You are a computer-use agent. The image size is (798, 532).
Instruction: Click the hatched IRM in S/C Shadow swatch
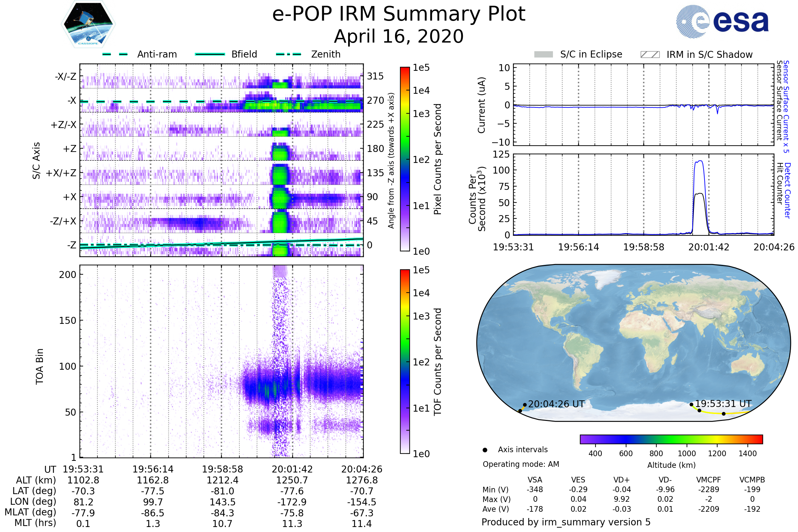point(650,55)
